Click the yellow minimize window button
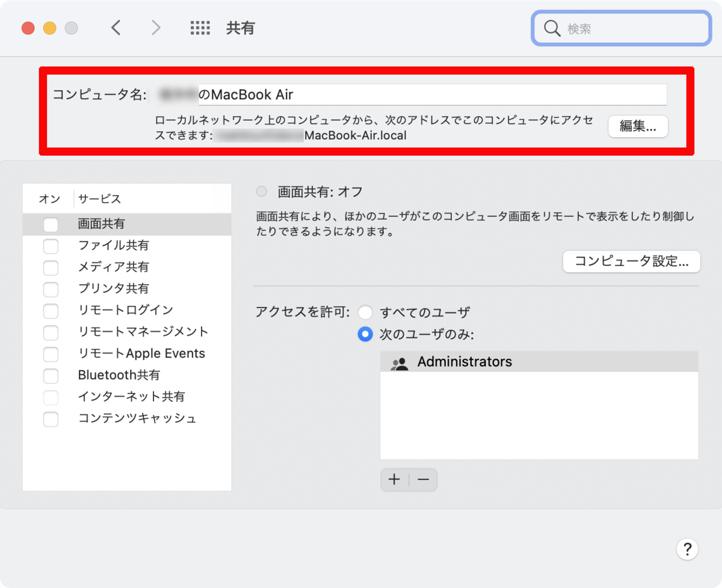722x588 pixels. [49, 28]
